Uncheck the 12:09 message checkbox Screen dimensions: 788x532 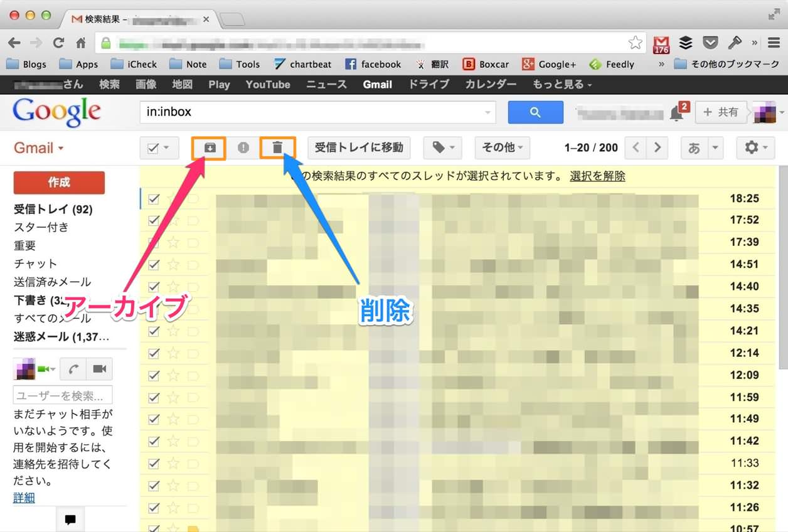point(154,375)
